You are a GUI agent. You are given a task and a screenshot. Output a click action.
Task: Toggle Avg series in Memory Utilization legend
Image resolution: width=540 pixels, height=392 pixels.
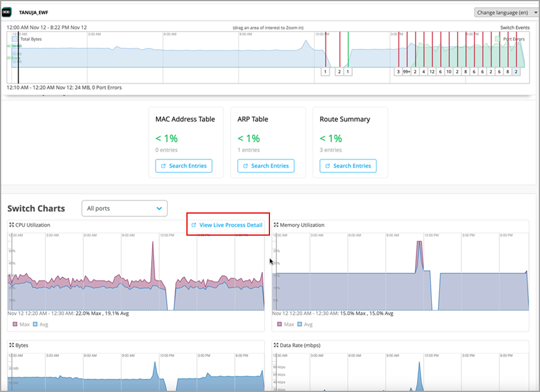300,324
